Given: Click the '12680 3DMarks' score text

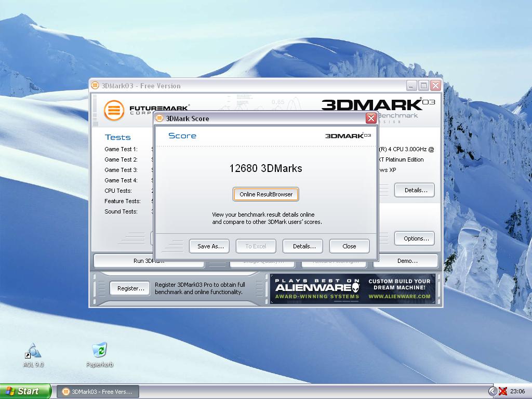Looking at the screenshot, I should 265,168.
